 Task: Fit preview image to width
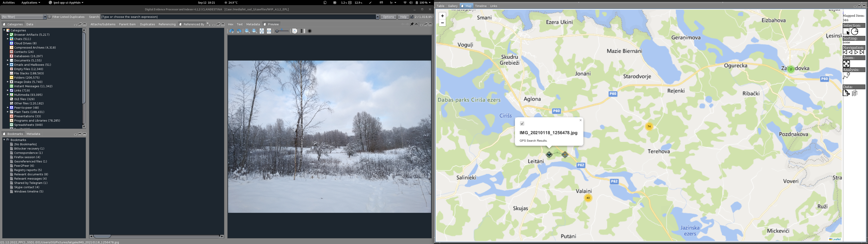(x=269, y=31)
